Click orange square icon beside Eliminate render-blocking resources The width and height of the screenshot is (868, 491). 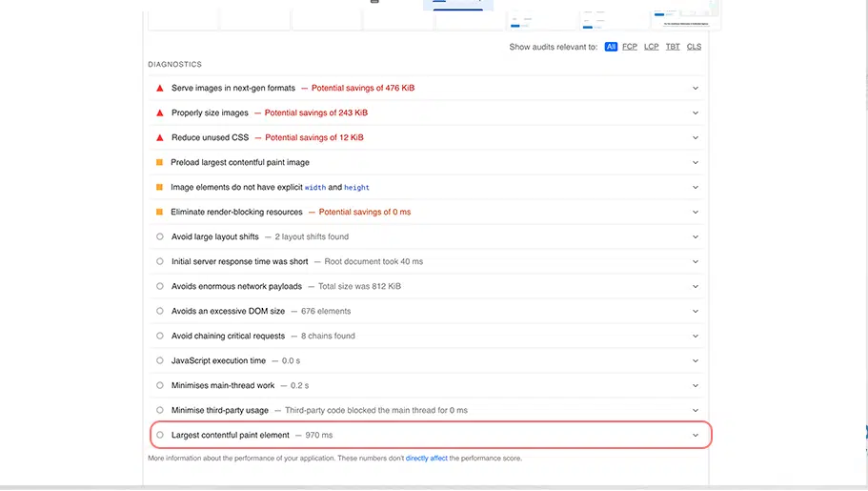159,212
